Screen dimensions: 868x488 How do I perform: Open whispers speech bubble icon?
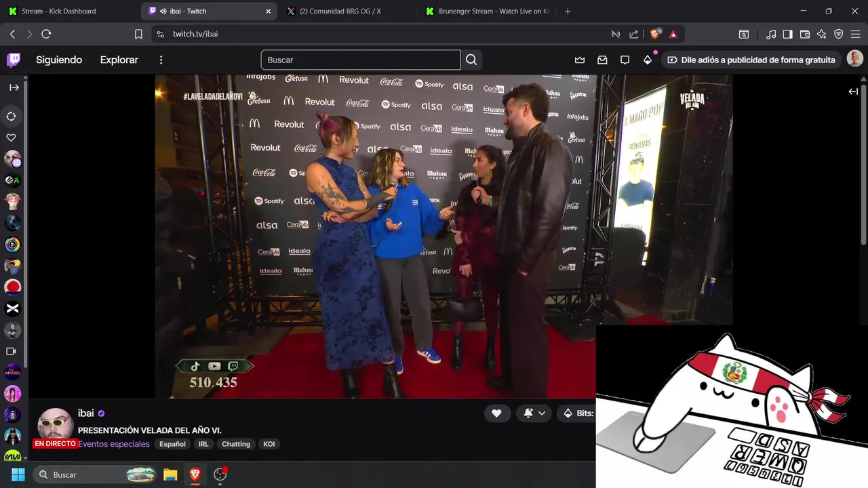[x=625, y=60]
